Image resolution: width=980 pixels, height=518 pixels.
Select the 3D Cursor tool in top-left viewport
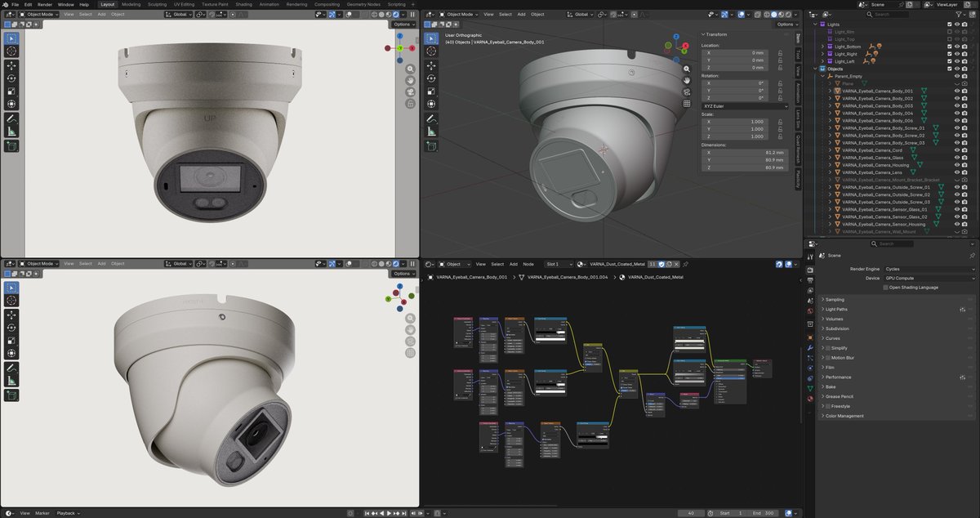tap(11, 51)
